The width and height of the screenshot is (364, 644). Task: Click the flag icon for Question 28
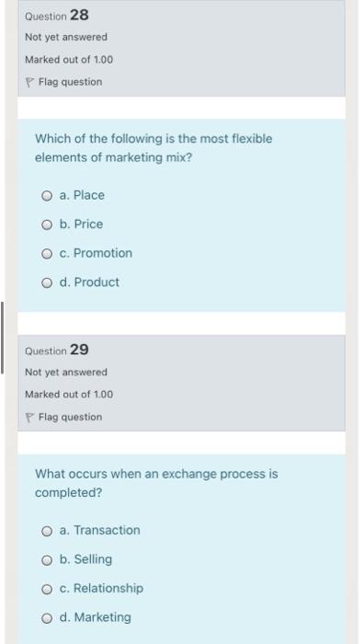(28, 83)
